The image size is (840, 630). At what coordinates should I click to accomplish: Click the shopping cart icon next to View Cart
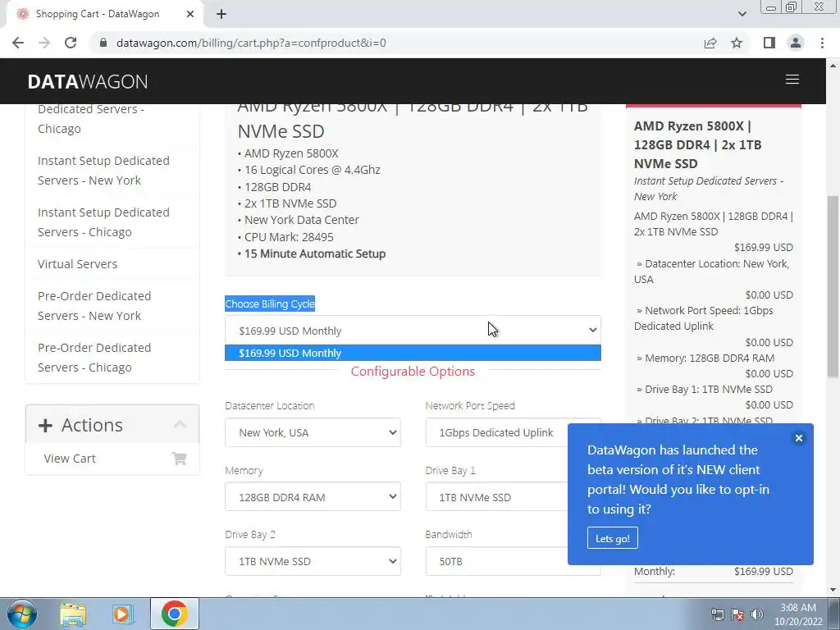[179, 459]
